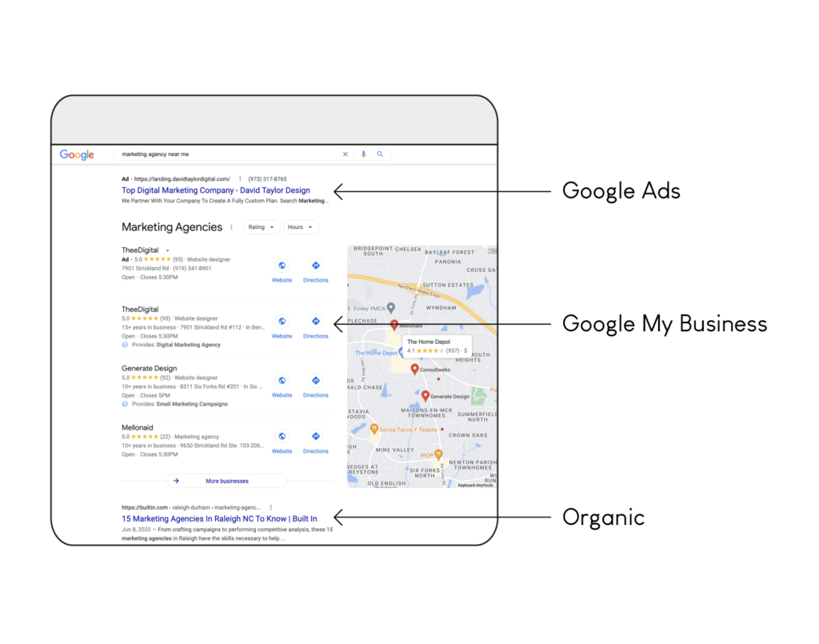Screen dimensions: 819x644
Task: Click Website globe icon for TheeDigital organic listing
Action: coord(282,322)
